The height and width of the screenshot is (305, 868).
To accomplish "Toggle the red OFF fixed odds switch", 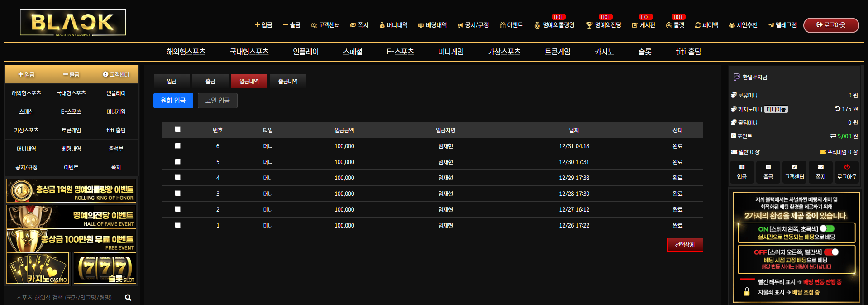I will (831, 252).
